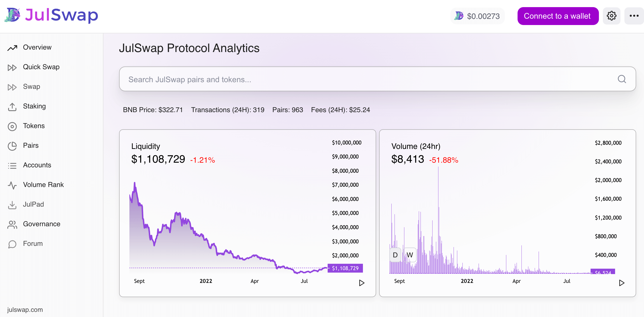Open Swap in sidebar
This screenshot has width=644, height=317.
coord(32,87)
